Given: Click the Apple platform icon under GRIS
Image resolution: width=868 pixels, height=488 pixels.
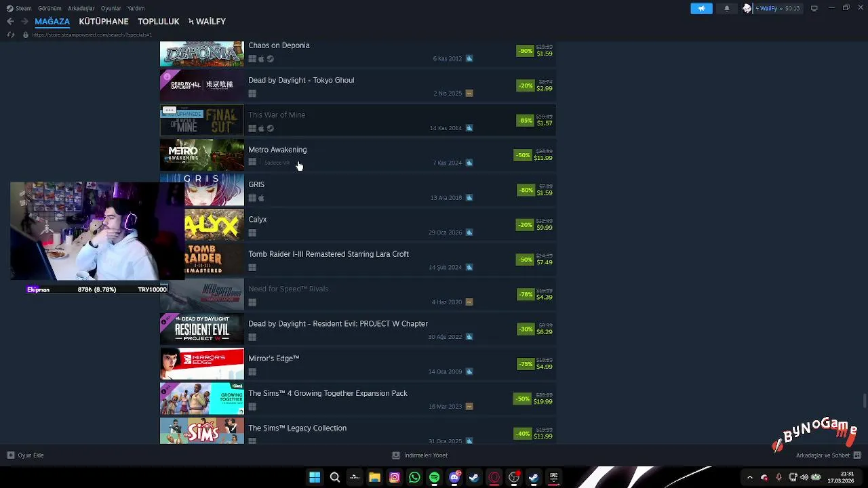Looking at the screenshot, I should tap(261, 198).
